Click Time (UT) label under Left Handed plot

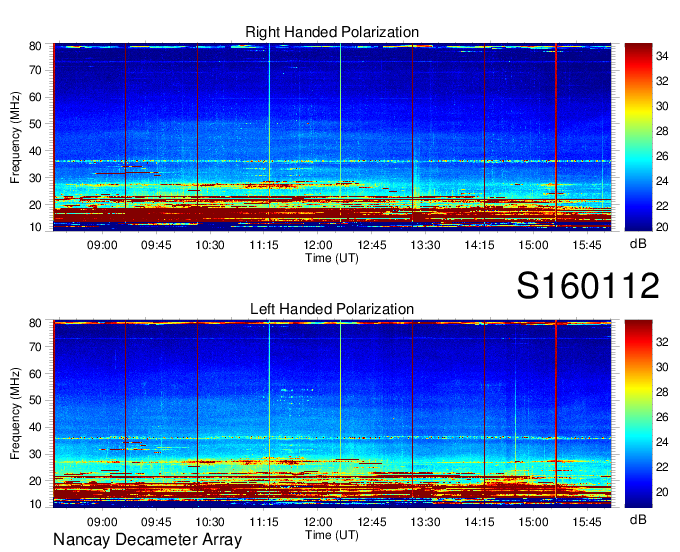pos(332,535)
